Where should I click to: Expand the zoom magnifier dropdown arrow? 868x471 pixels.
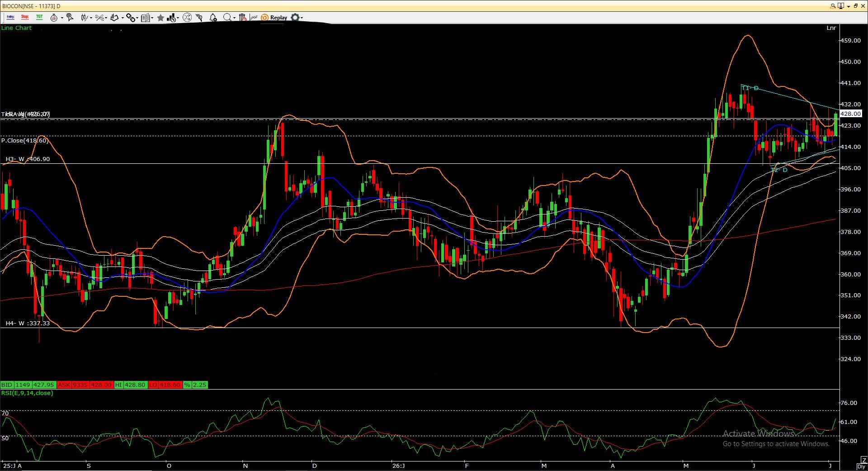[234, 18]
